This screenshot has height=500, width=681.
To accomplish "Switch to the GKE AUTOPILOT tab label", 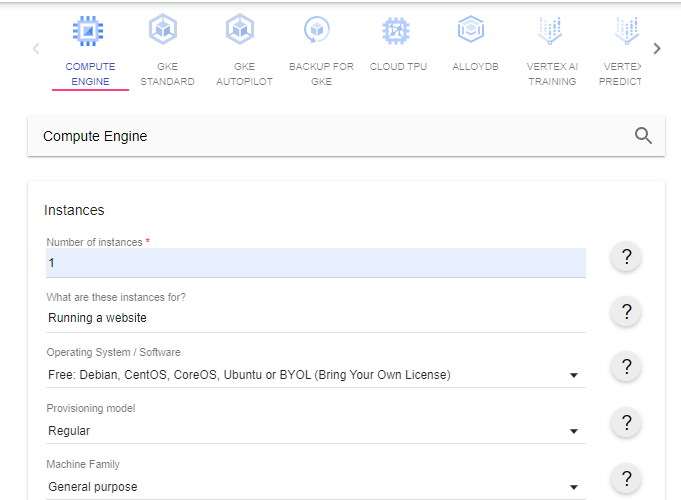I will [245, 74].
